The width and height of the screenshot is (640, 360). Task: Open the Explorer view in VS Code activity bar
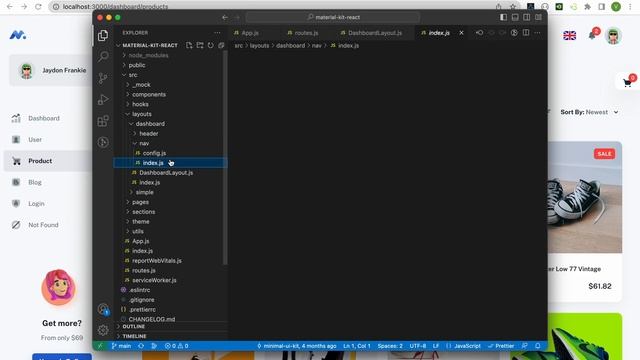tap(103, 36)
